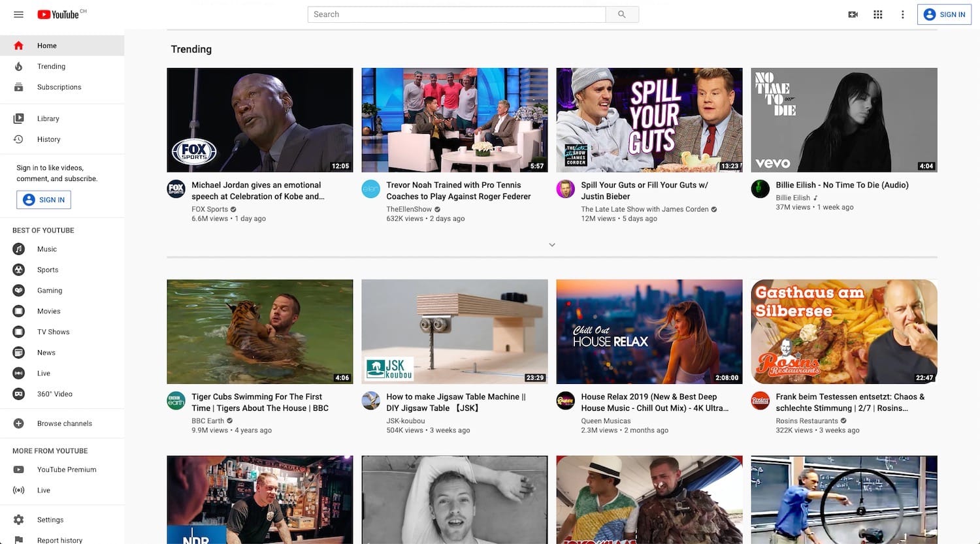
Task: Expand more trending videos with the down arrow
Action: 552,244
